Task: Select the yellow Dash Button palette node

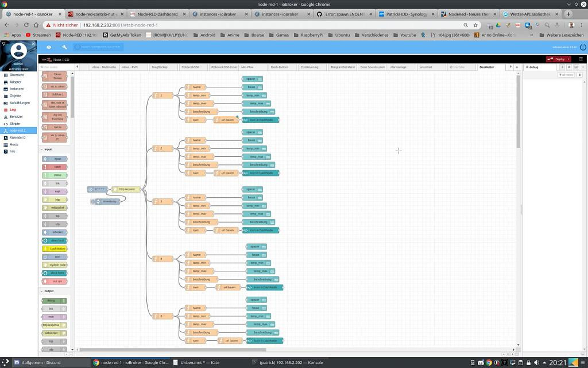Action: coord(55,248)
